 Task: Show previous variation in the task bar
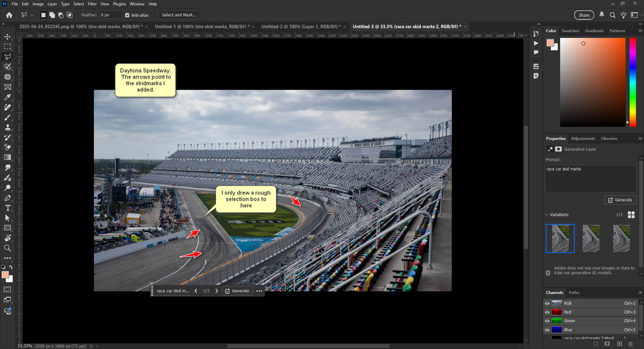(196, 291)
